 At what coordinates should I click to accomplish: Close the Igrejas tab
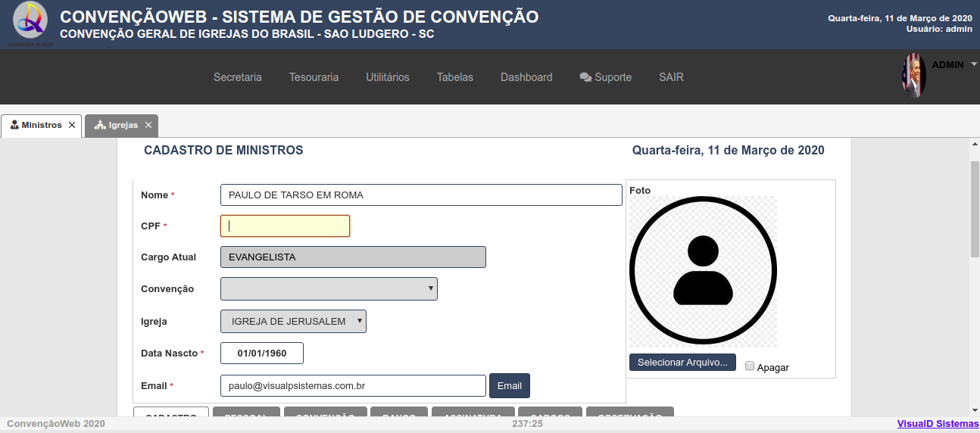click(148, 125)
